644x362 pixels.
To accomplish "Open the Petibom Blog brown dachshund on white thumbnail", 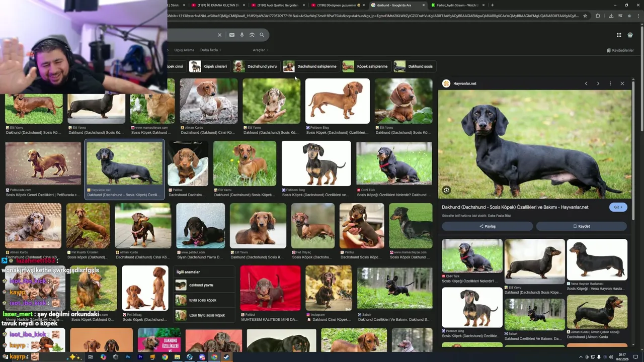I will tap(337, 101).
